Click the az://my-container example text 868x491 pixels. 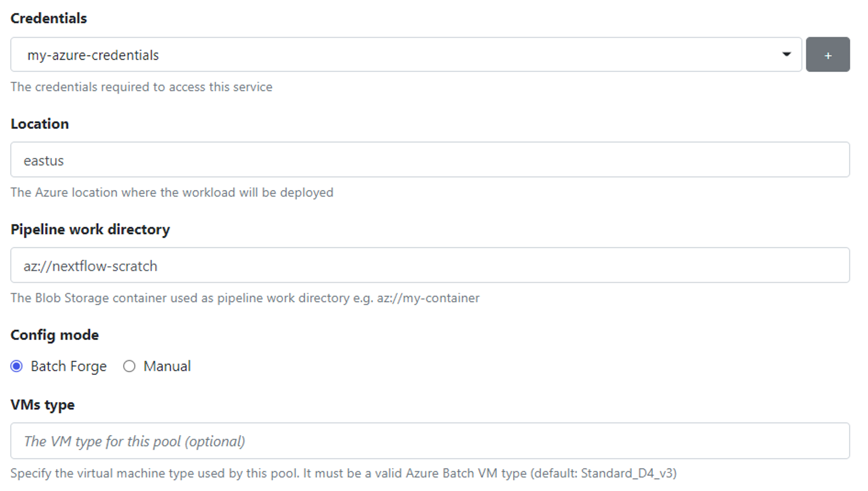pyautogui.click(x=428, y=298)
